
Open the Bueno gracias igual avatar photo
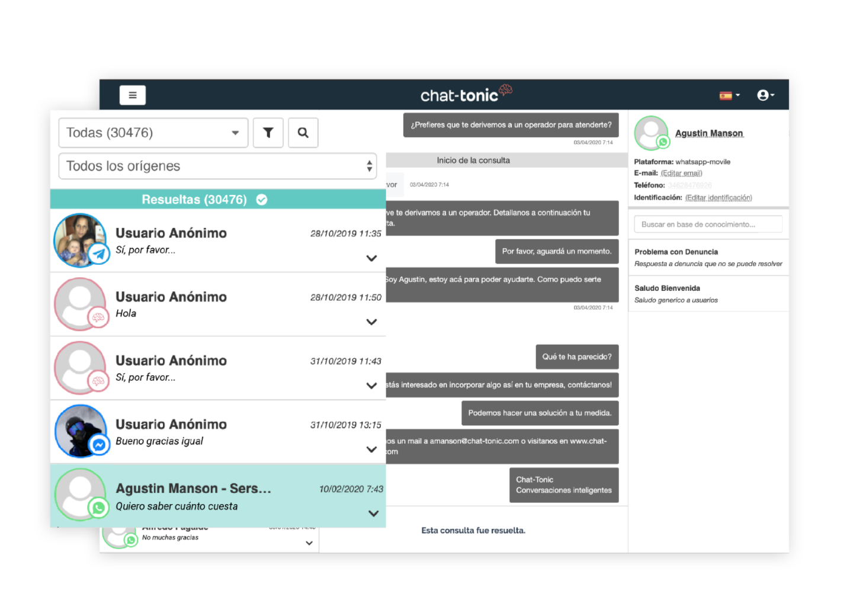click(x=80, y=431)
